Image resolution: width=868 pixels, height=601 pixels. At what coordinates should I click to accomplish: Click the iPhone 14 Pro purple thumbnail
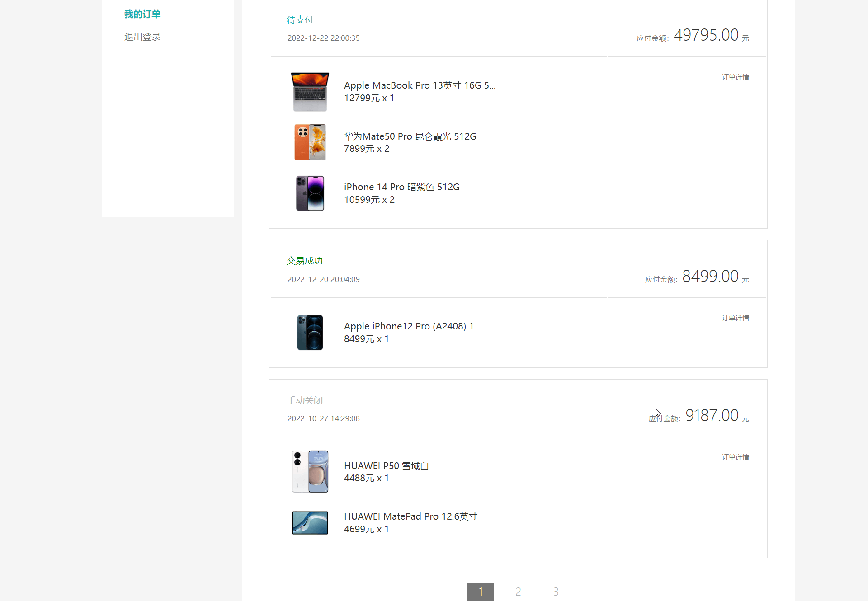[x=310, y=193]
